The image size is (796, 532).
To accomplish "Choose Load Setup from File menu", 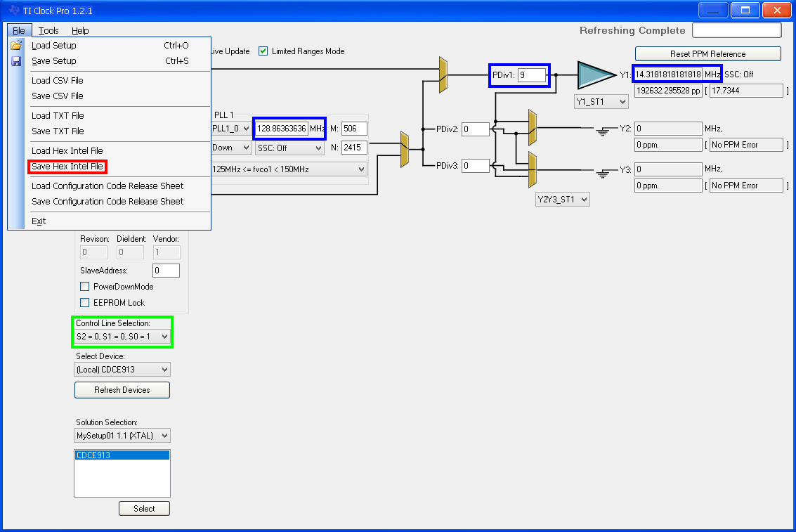I will coord(109,45).
